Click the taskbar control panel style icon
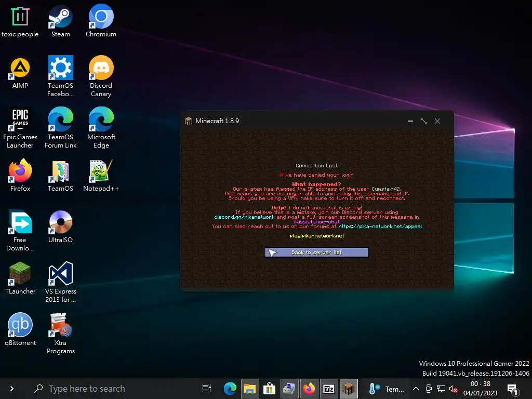This screenshot has height=399, width=532. pos(289,389)
